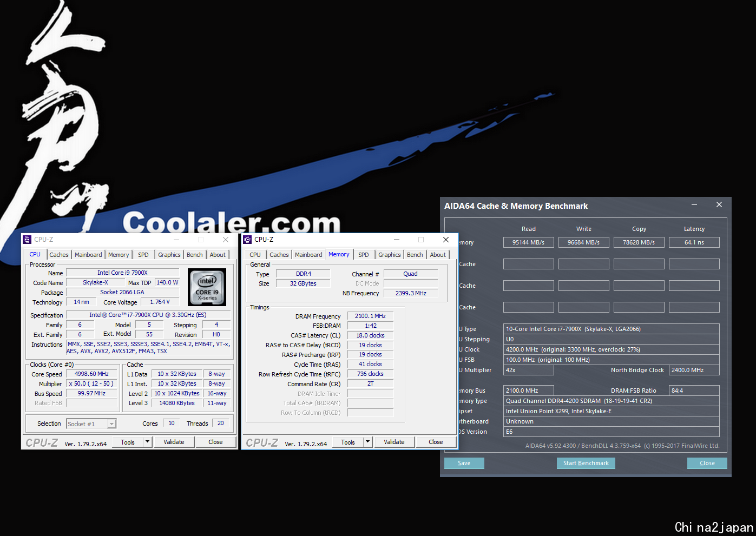Click the memory Read result field showing 95144 MB/s
Image resolution: width=756 pixels, height=536 pixels.
click(x=528, y=242)
